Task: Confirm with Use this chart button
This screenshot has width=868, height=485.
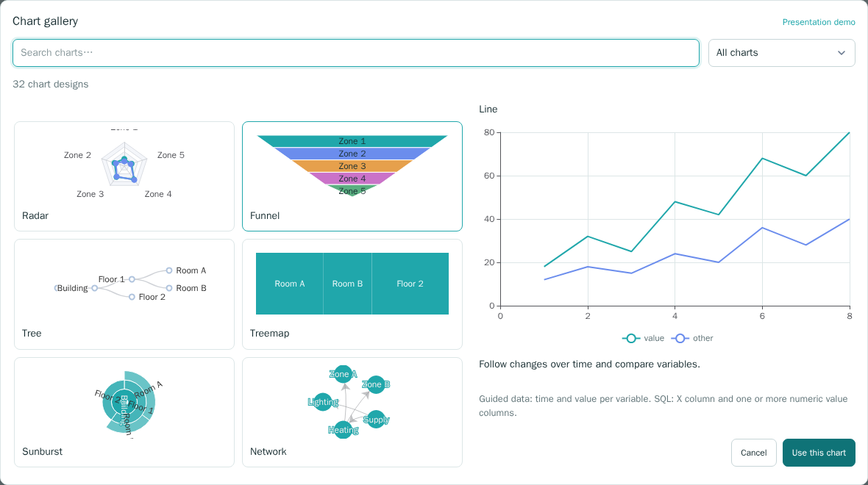Action: pyautogui.click(x=819, y=453)
